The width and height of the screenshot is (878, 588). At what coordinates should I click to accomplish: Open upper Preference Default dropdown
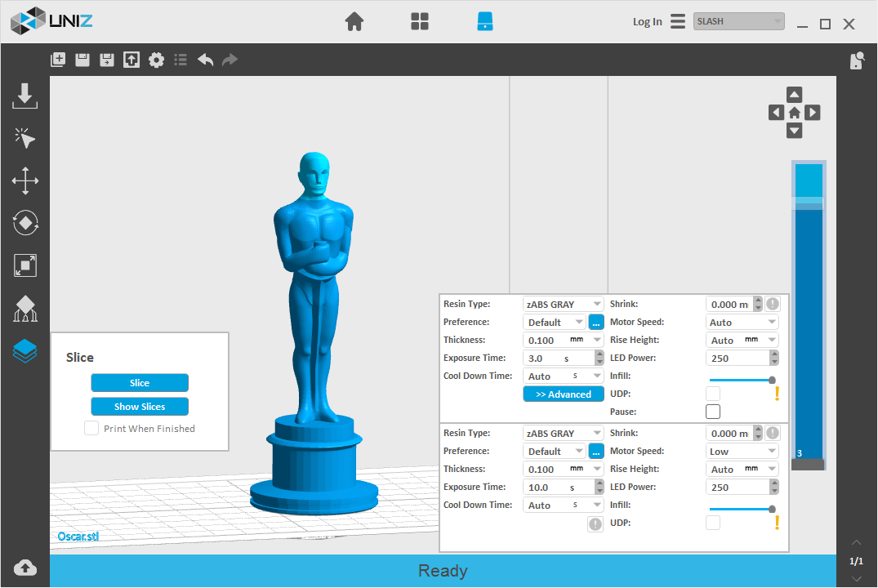point(555,322)
